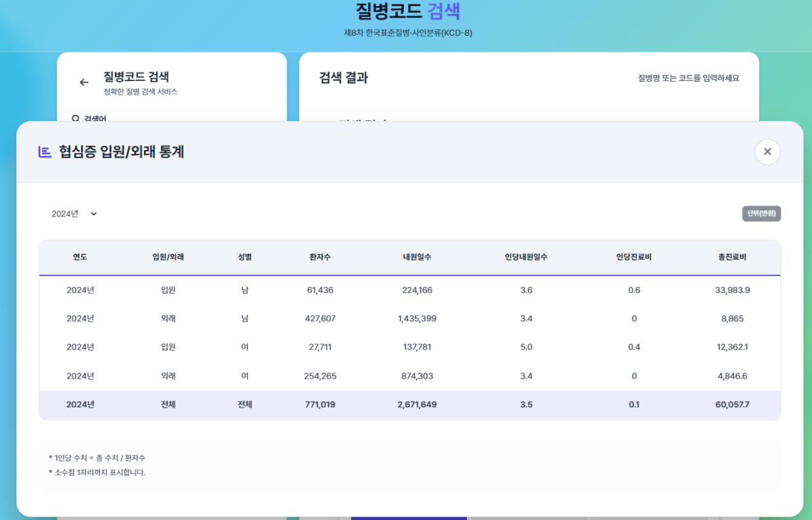Screen dimensions: 812x520
Task: Click the 인당내원일수 column header
Action: tap(526, 257)
